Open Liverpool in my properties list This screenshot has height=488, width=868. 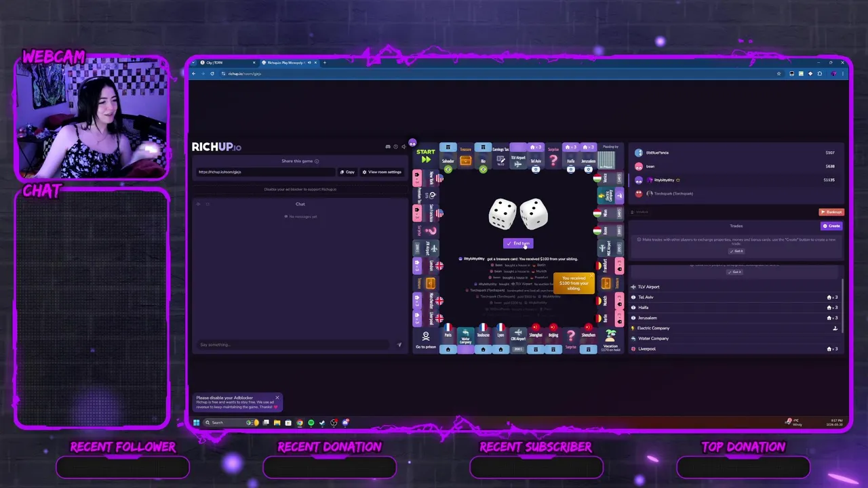coord(735,348)
